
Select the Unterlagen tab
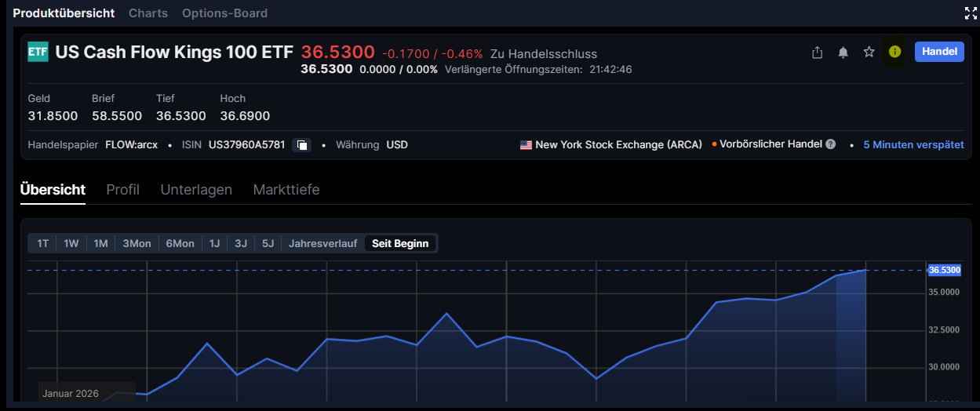(x=196, y=190)
